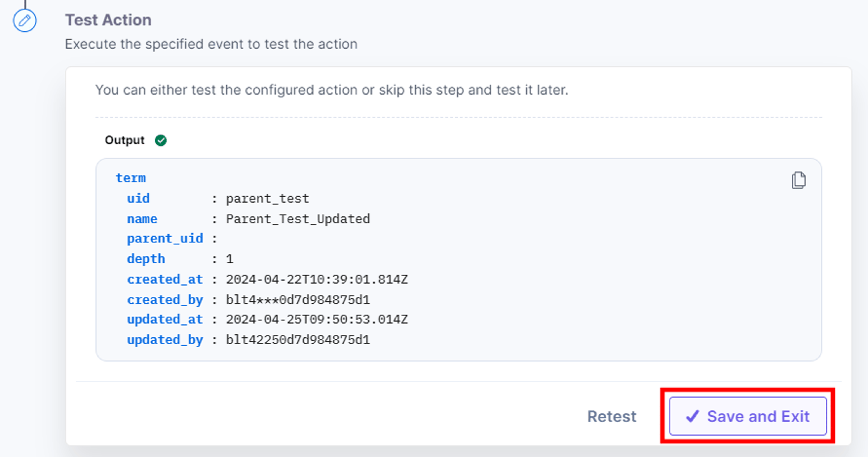The image size is (868, 457).
Task: Click the green success checkmark next to Output
Action: 160,140
